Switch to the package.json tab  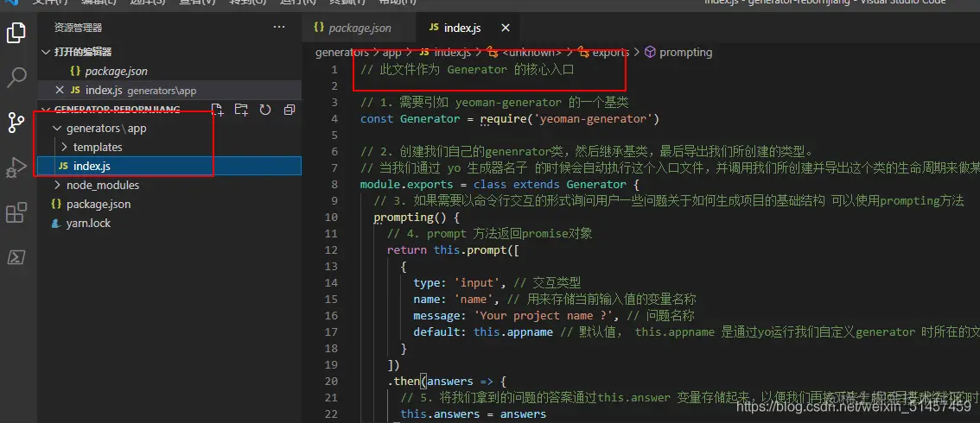pos(359,28)
